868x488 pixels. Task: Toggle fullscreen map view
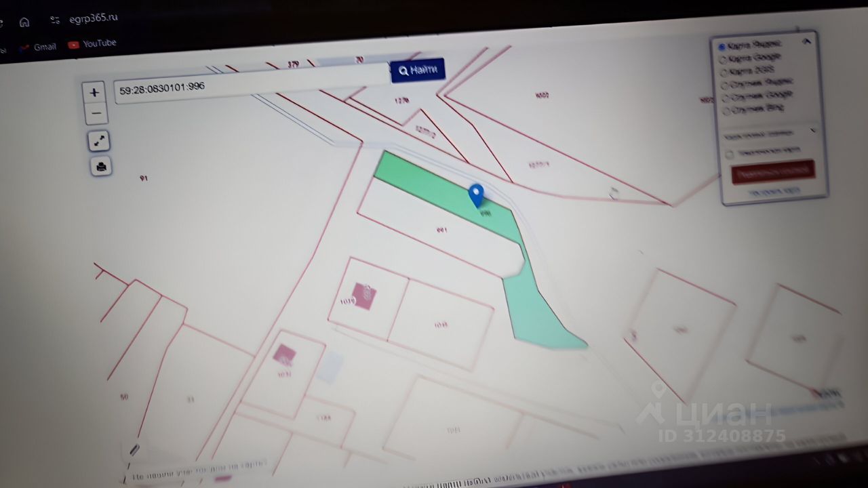point(99,141)
